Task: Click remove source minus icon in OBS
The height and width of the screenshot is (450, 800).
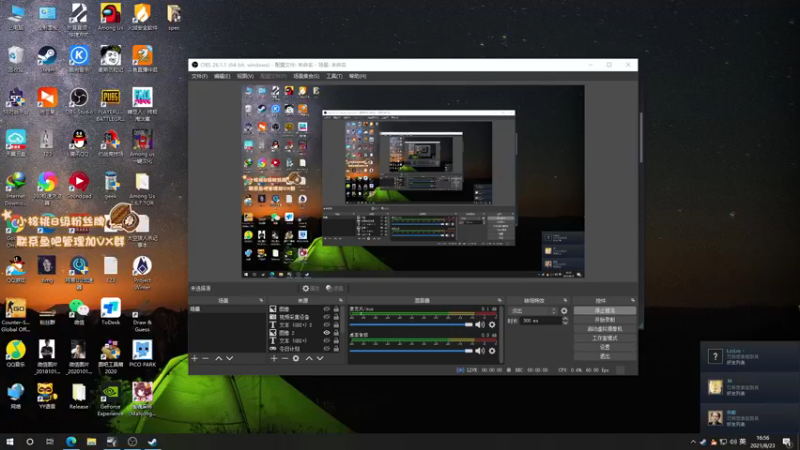Action: pos(285,358)
